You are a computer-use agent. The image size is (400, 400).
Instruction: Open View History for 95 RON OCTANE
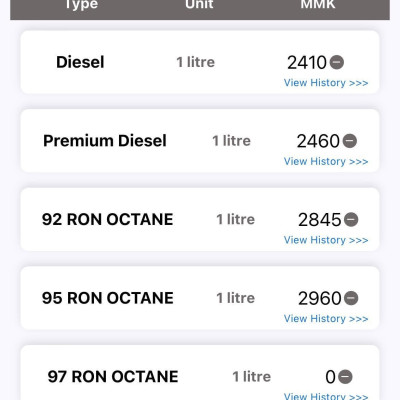326,319
